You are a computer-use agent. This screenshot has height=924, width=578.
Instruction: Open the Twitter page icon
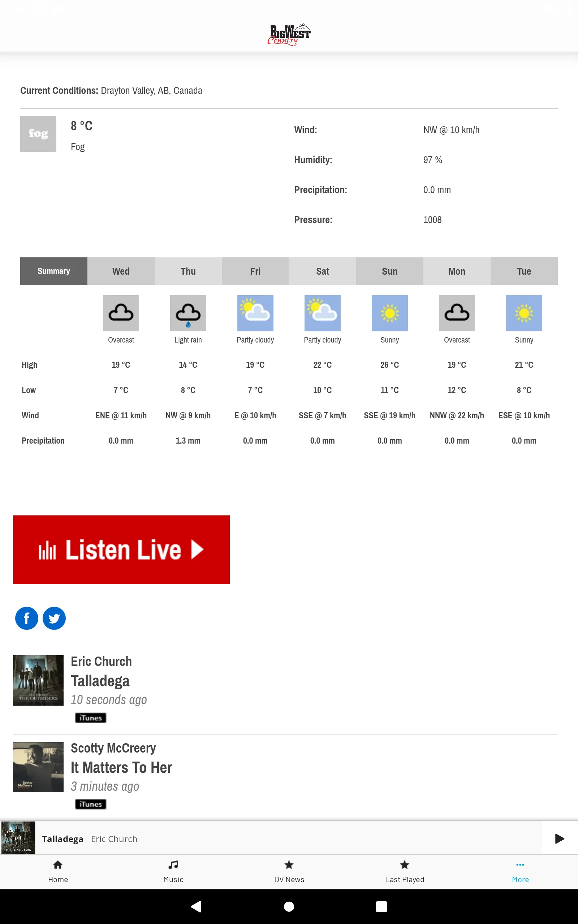pos(54,618)
